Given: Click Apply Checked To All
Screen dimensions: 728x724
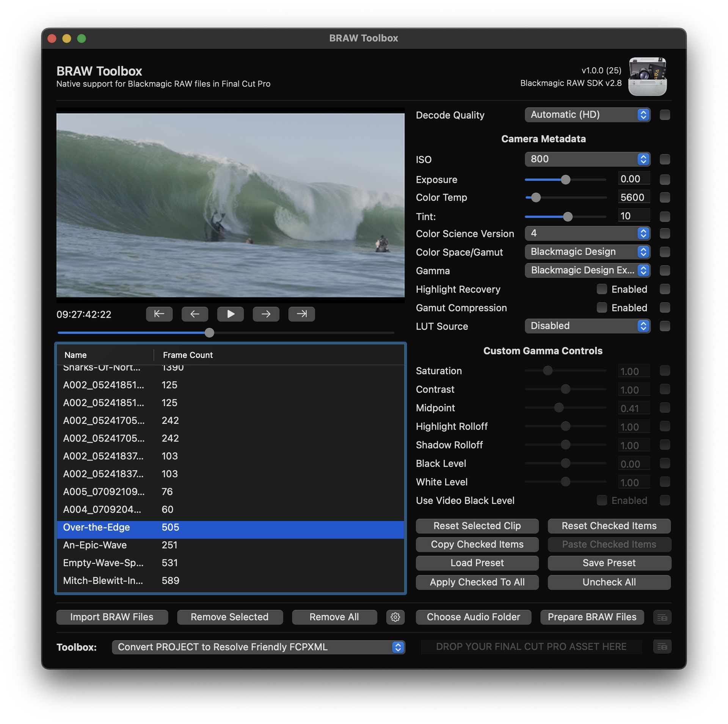Looking at the screenshot, I should [x=477, y=582].
